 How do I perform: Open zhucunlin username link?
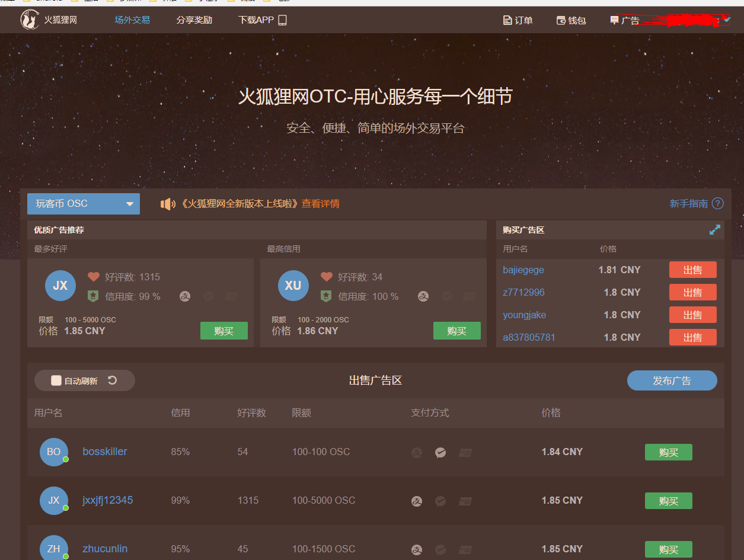tap(105, 549)
